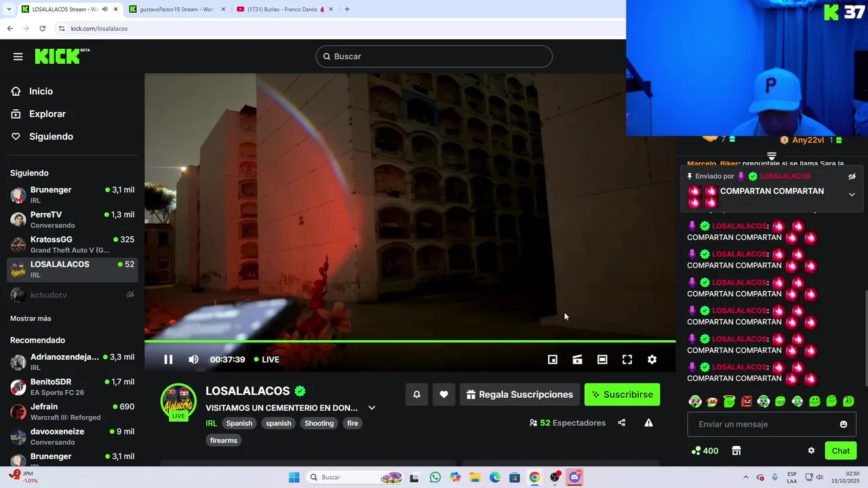Open BenitoSDR recommended channel
868x488 pixels.
72,387
